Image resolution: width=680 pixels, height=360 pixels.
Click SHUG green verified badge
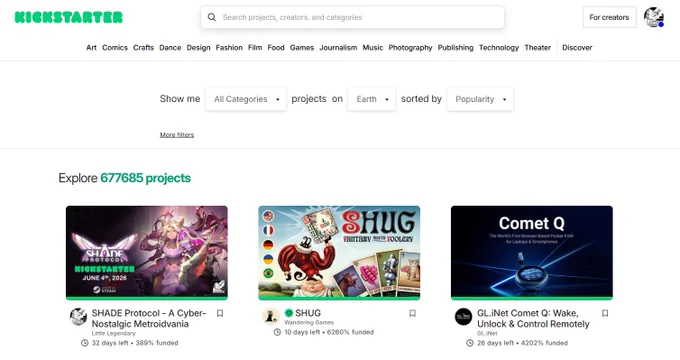pyautogui.click(x=288, y=313)
